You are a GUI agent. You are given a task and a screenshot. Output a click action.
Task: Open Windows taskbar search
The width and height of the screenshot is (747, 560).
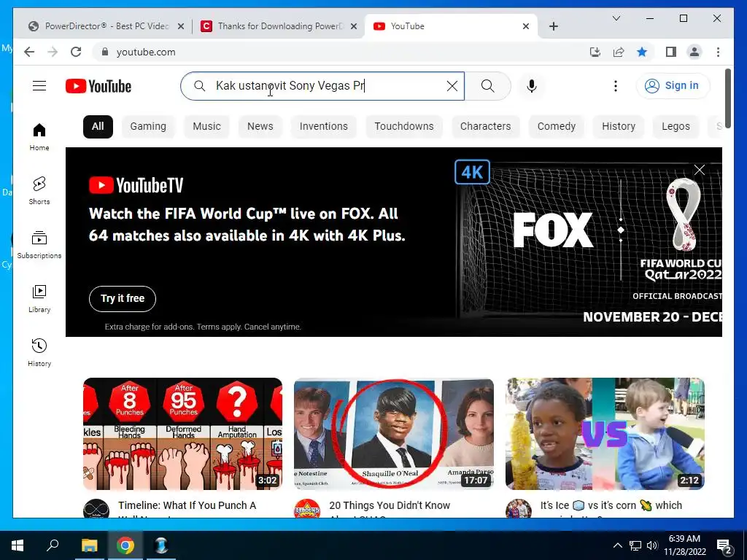[x=53, y=545]
